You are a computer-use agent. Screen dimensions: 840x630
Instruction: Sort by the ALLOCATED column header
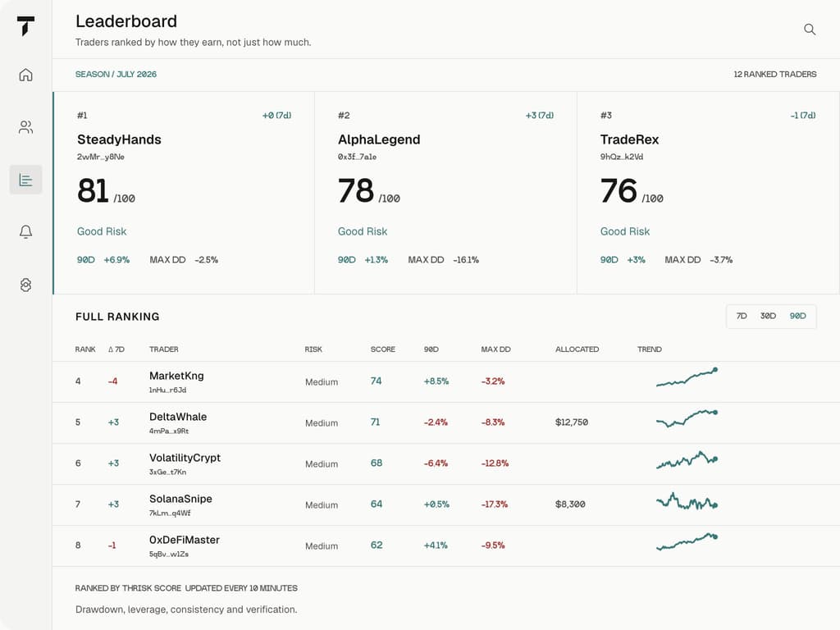click(x=577, y=349)
